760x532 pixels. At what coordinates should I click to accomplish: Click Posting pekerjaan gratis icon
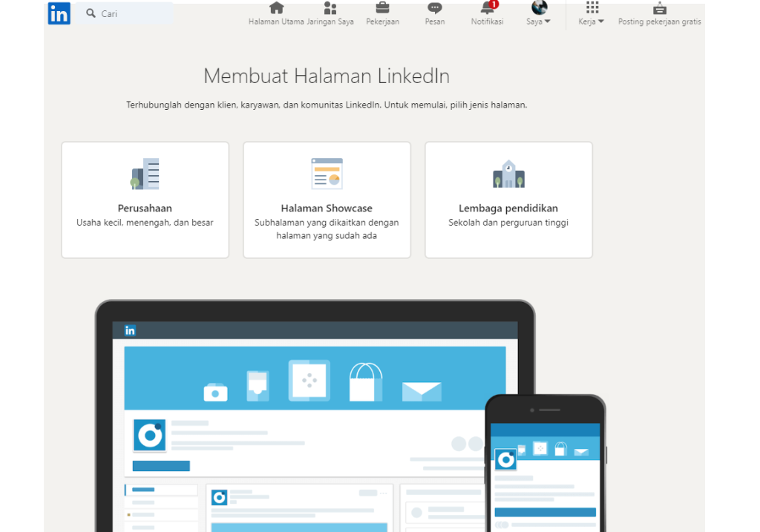click(660, 7)
